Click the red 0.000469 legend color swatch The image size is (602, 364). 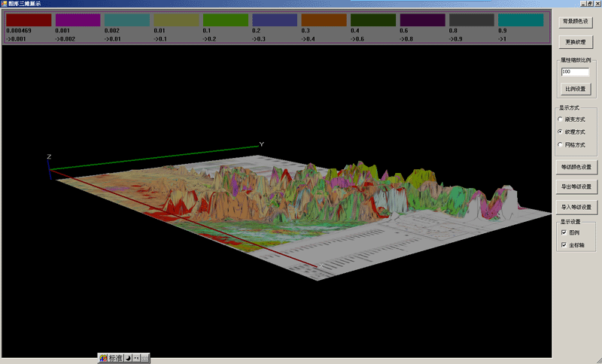[29, 20]
